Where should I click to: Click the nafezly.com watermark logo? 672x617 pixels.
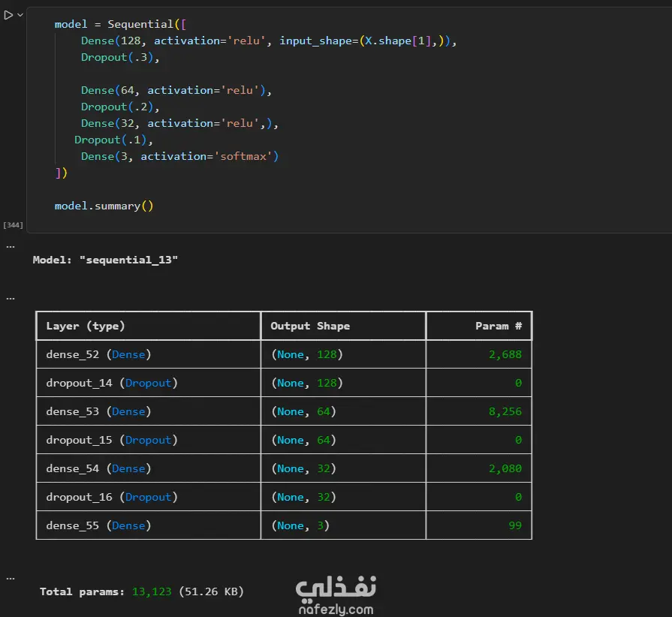click(336, 595)
